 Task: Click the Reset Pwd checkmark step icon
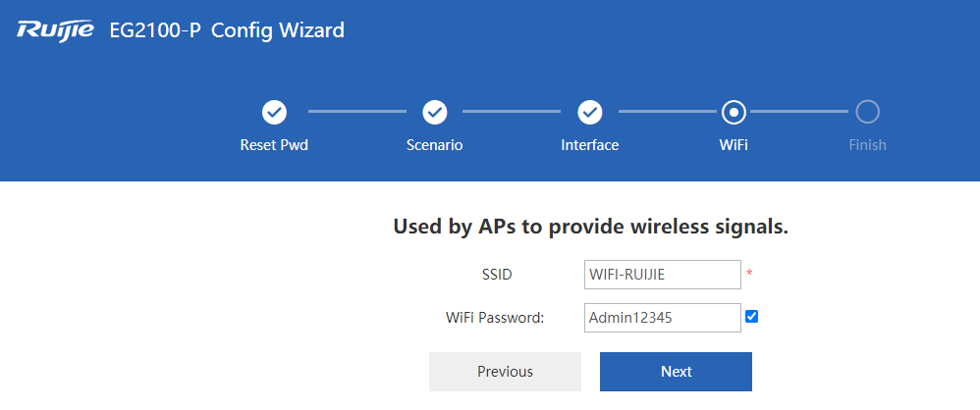[x=274, y=112]
